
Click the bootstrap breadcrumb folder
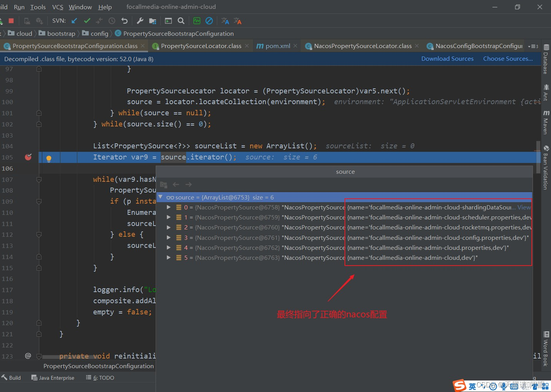point(57,33)
